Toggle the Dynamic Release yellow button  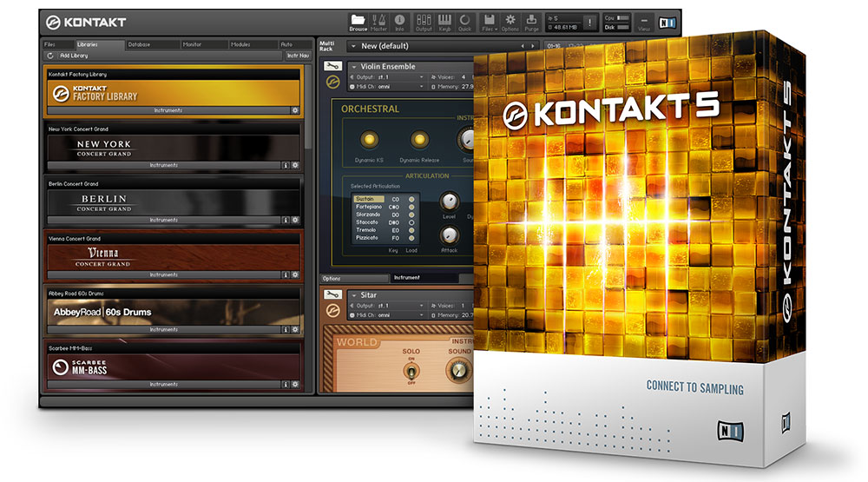[419, 139]
